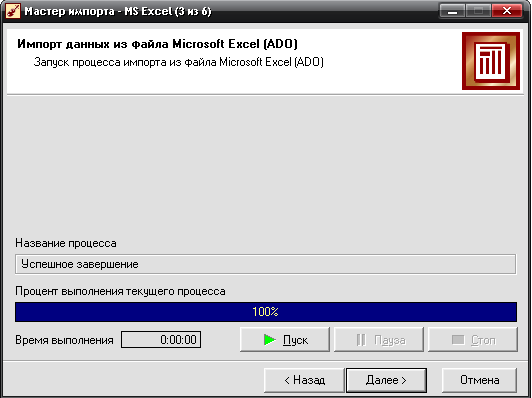The width and height of the screenshot is (532, 398).
Task: Click the 'Время выполнения' label
Action: tap(64, 340)
